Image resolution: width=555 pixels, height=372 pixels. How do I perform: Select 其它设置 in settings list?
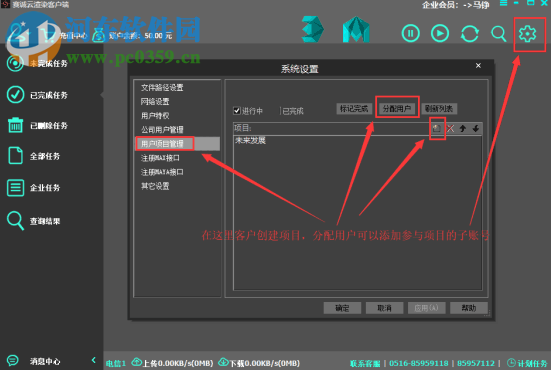tap(155, 186)
